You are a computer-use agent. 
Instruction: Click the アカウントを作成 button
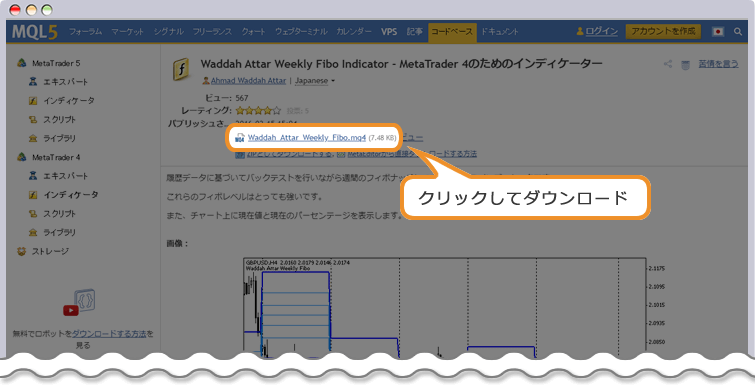click(x=663, y=32)
